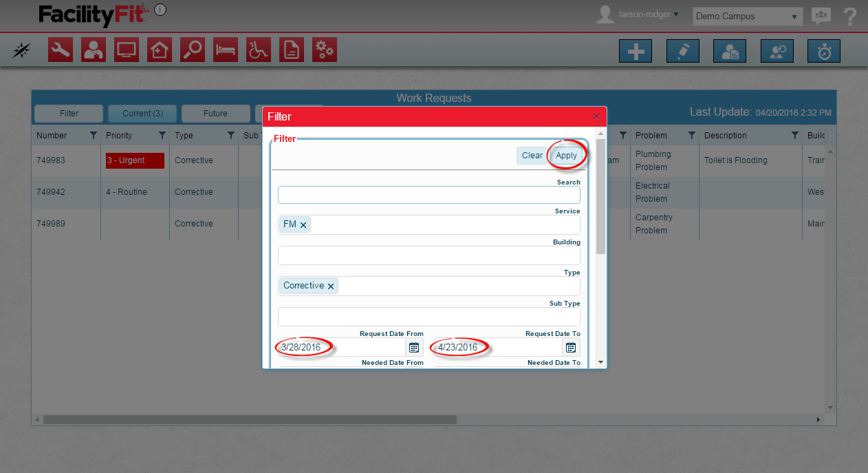Click the Apply button in the filter
Viewport: 868px width, 473px height.
[566, 156]
